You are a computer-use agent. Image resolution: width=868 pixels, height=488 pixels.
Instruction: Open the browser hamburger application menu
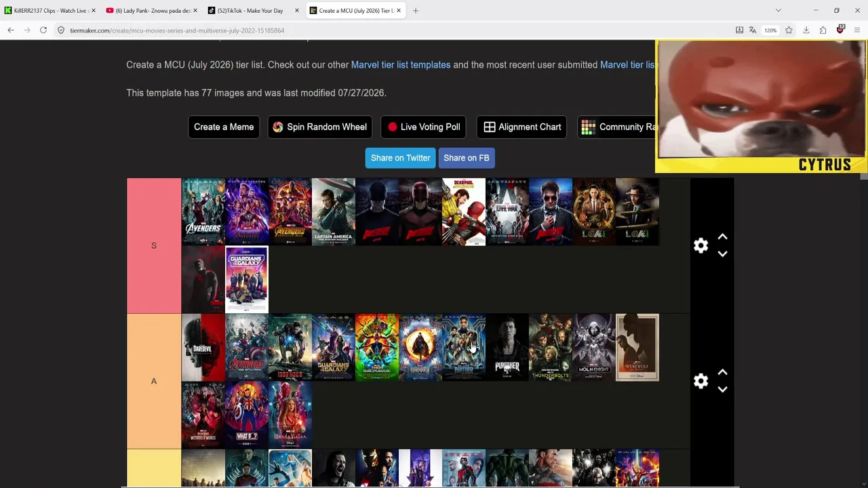point(857,30)
